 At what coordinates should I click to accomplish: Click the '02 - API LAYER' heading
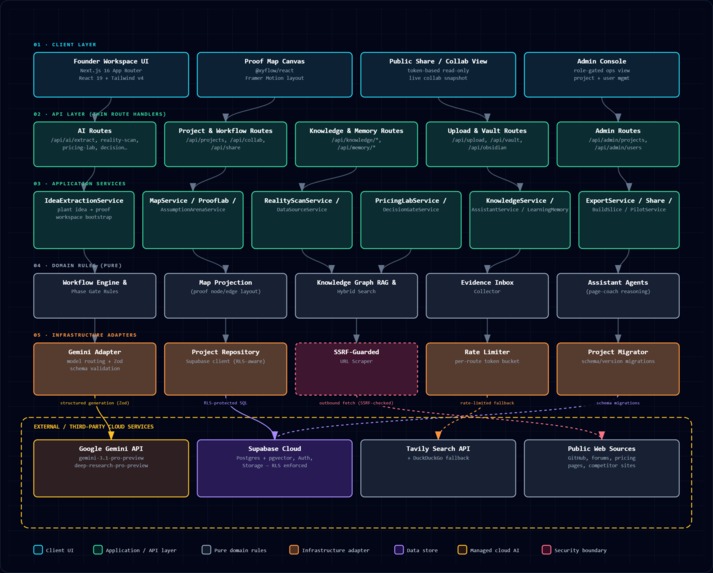click(100, 114)
